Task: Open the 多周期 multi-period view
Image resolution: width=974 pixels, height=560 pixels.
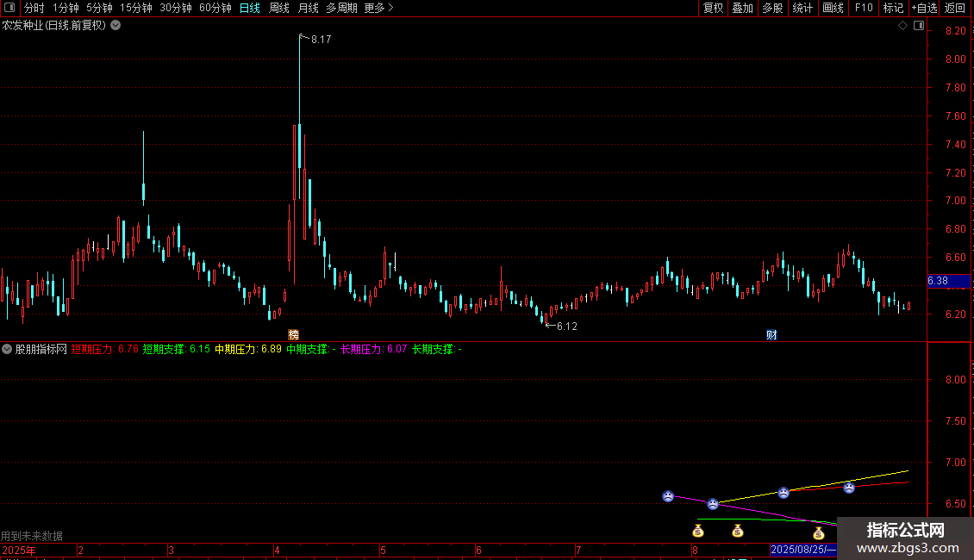Action: tap(341, 8)
